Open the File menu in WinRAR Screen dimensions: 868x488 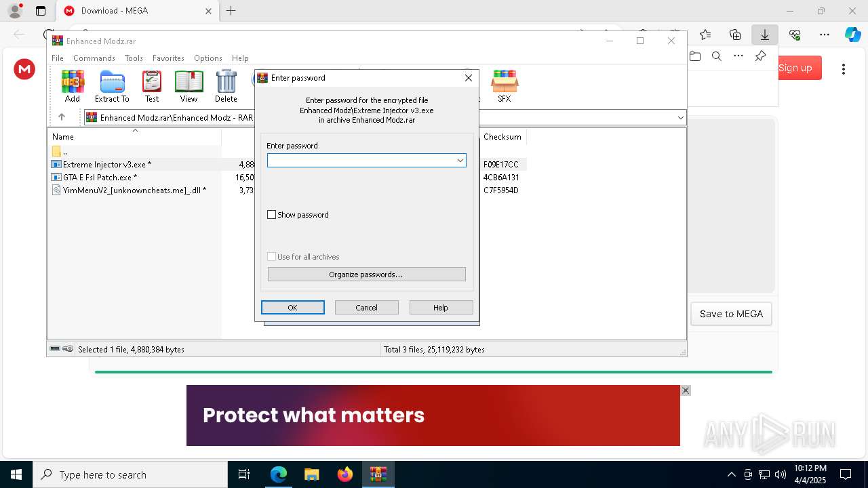tap(58, 58)
